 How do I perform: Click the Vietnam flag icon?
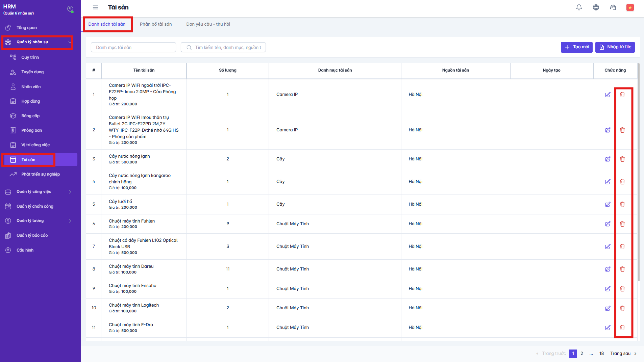point(630,7)
